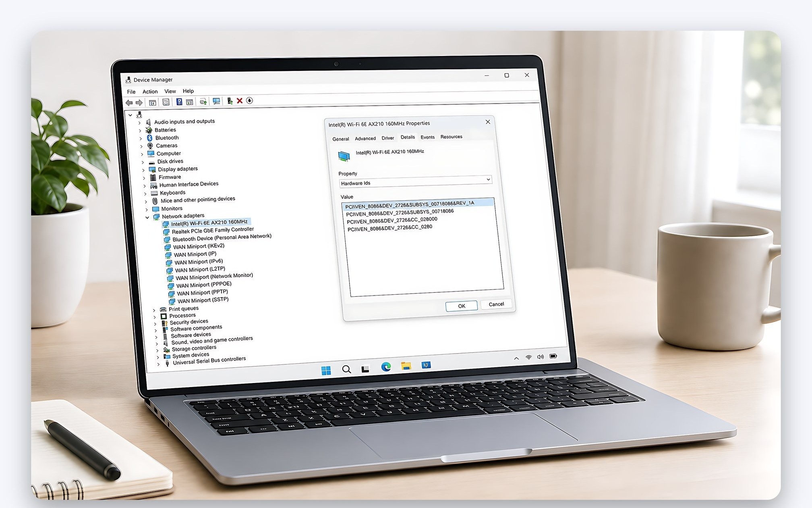Click the red X uninstall device icon
The height and width of the screenshot is (508, 812).
coord(240,101)
